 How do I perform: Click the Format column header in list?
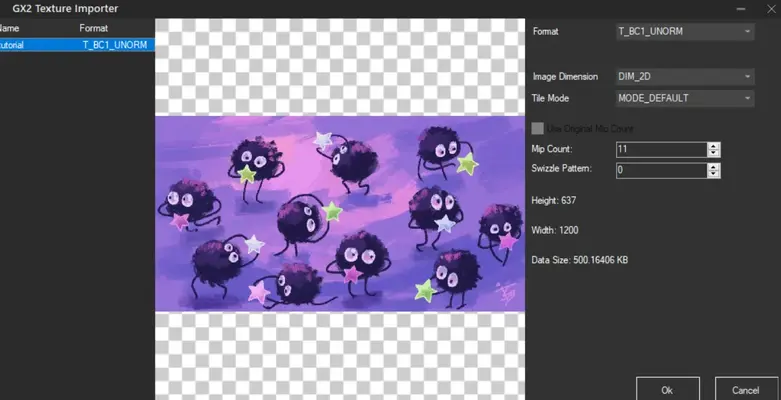(x=95, y=29)
